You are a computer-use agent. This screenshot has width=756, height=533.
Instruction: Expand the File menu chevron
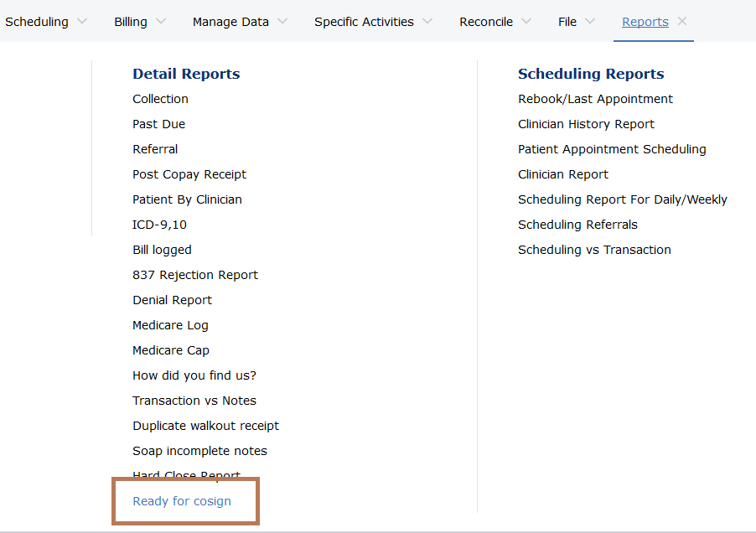[x=590, y=22]
